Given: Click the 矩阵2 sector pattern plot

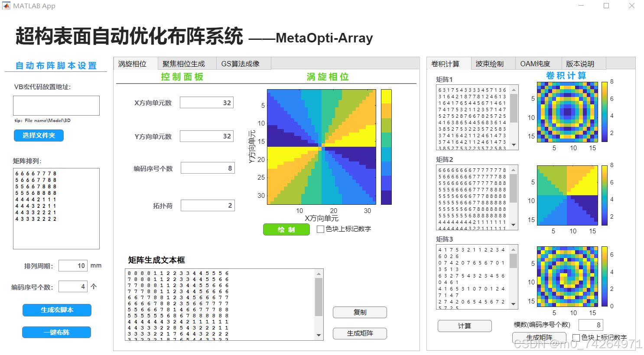Looking at the screenshot, I should [x=568, y=195].
